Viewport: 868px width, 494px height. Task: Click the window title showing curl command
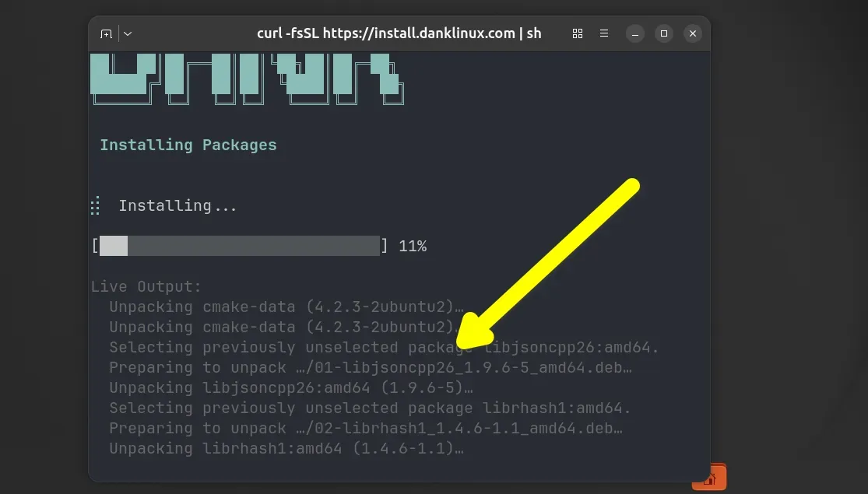(x=399, y=33)
